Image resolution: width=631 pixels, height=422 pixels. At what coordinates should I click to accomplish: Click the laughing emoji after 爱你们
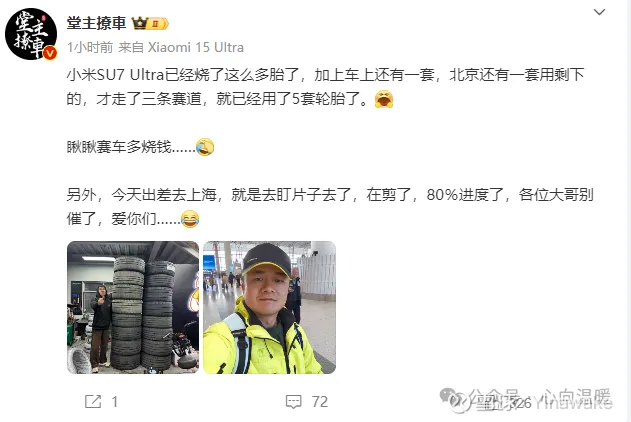pos(190,219)
